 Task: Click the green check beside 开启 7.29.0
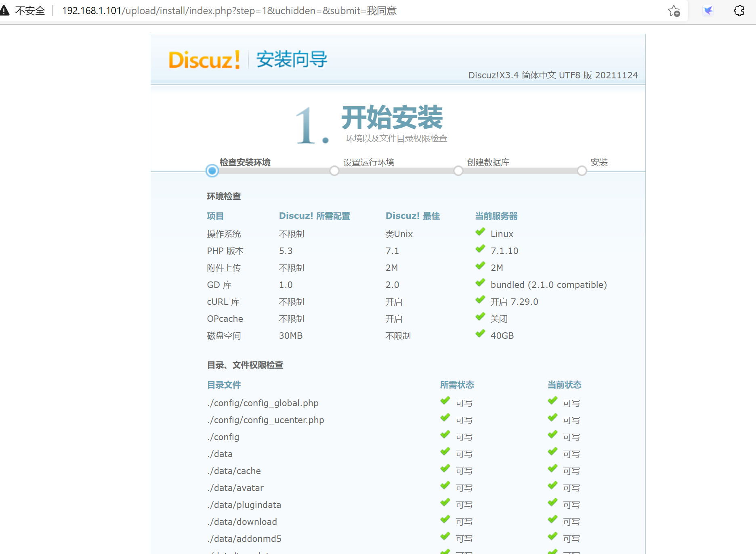[480, 300]
